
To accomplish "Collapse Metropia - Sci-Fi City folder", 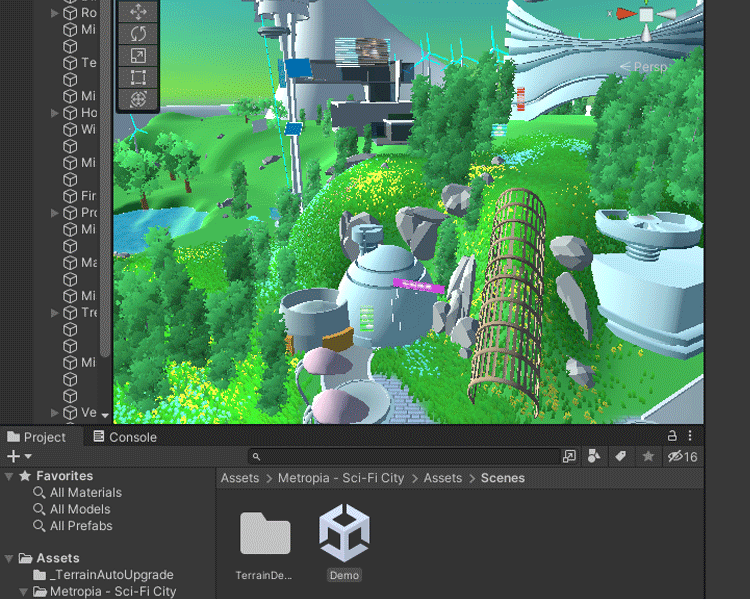I will tap(23, 592).
